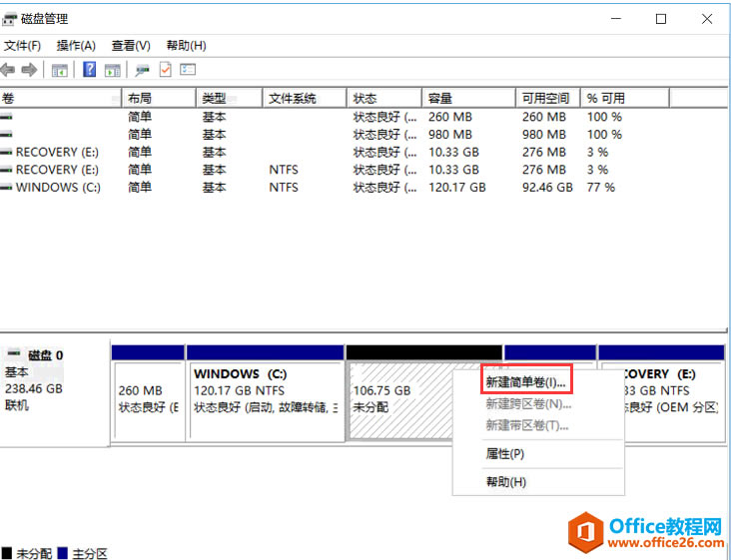
Task: Click the refresh disk connection toolbar icon
Action: (142, 70)
